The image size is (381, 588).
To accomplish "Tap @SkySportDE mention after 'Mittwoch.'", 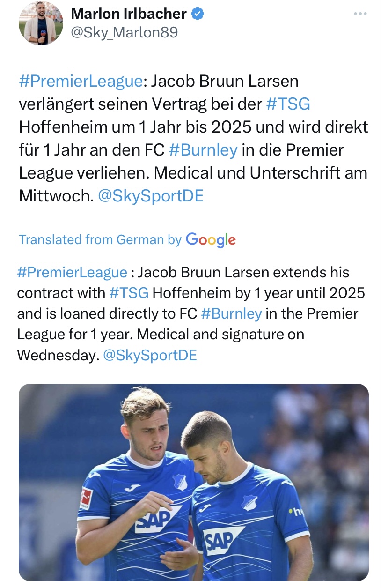I will 150,196.
